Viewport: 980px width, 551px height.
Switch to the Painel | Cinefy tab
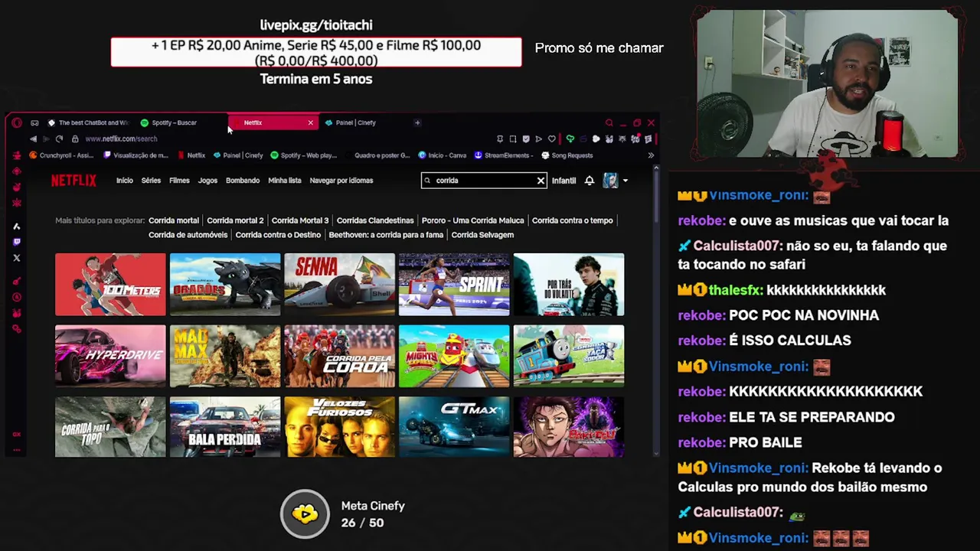(355, 122)
